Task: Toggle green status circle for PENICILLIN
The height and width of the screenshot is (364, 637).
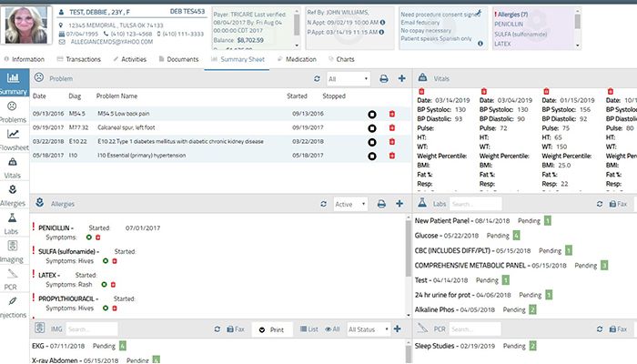Action: coord(89,237)
